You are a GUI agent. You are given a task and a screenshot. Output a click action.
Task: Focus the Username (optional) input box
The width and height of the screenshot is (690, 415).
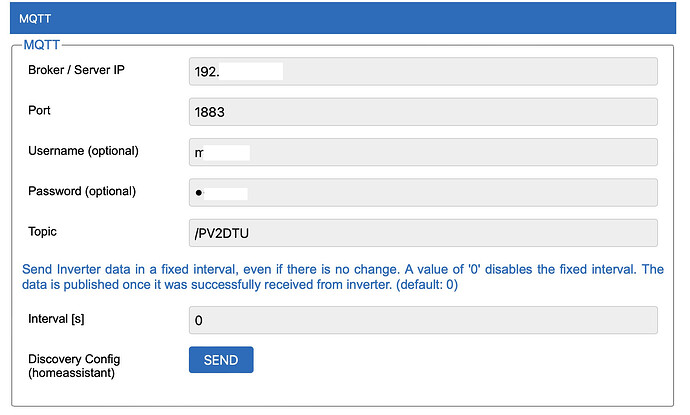[x=423, y=152]
